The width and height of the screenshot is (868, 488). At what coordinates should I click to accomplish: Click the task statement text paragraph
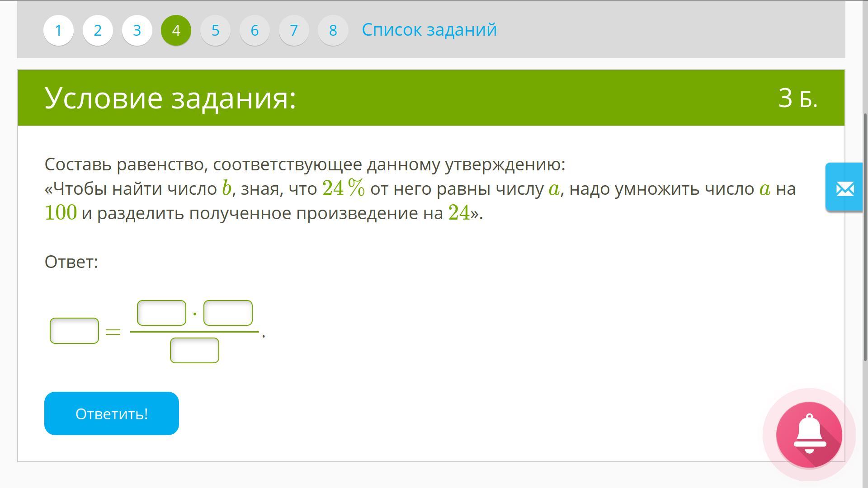[x=420, y=189]
